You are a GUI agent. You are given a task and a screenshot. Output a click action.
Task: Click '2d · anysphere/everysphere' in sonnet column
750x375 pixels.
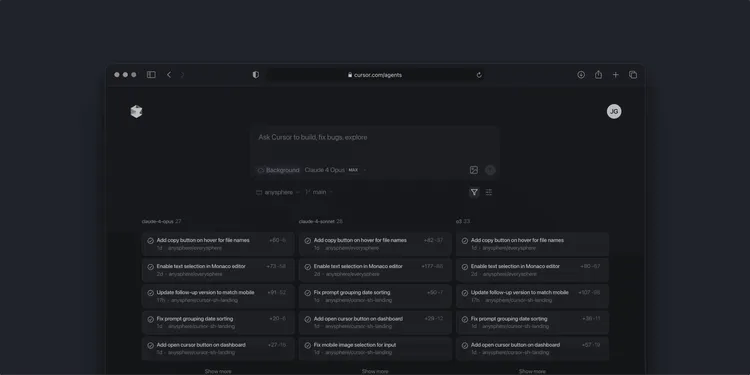(x=346, y=275)
